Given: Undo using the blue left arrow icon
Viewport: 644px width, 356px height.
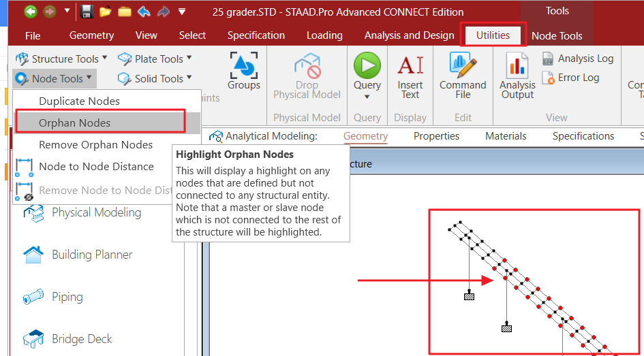Looking at the screenshot, I should [x=144, y=12].
